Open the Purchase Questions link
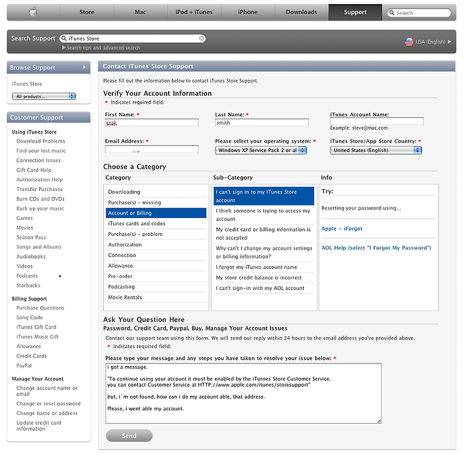 tap(40, 308)
